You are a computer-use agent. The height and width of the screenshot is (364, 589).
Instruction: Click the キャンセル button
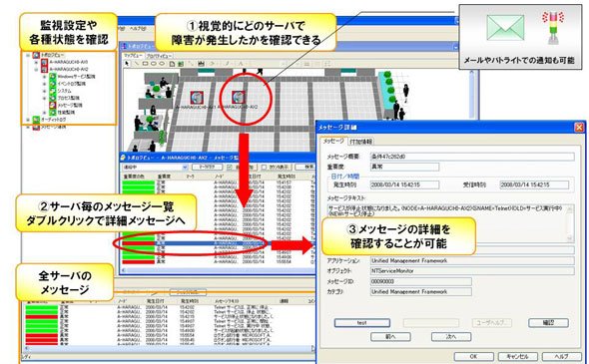click(x=518, y=356)
